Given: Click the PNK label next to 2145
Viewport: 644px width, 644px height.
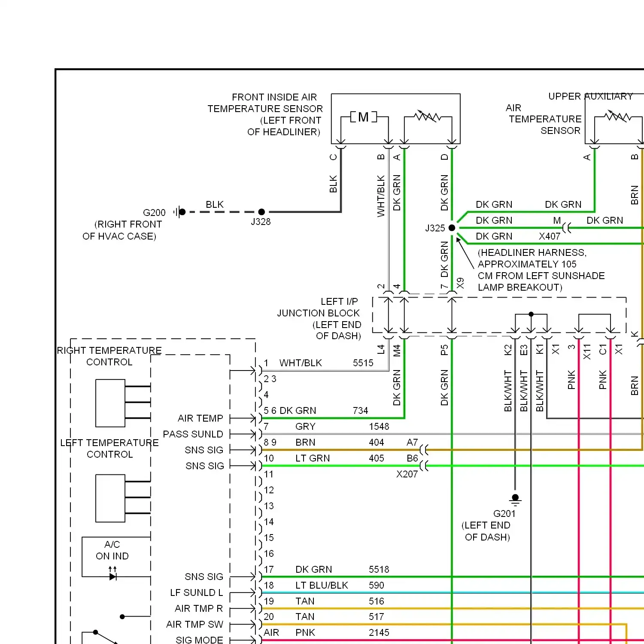Looking at the screenshot, I should point(305,632).
